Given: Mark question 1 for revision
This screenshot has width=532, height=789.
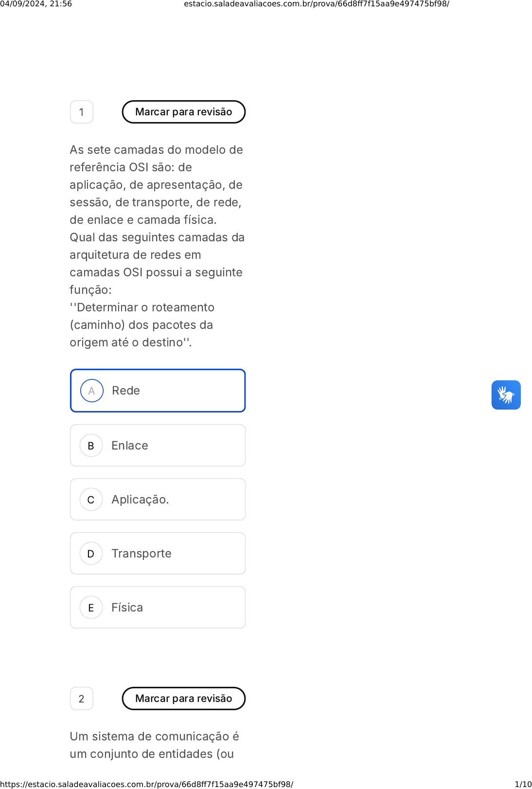Looking at the screenshot, I should tap(184, 112).
